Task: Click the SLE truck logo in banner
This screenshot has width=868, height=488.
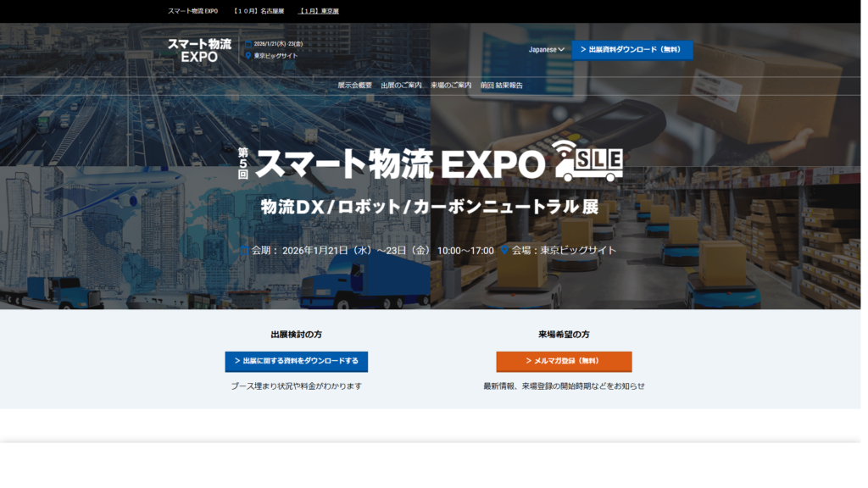Action: [587, 161]
